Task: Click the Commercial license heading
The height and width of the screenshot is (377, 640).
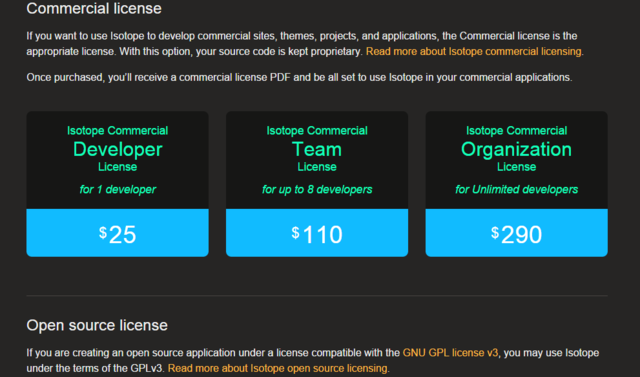Action: (x=94, y=9)
